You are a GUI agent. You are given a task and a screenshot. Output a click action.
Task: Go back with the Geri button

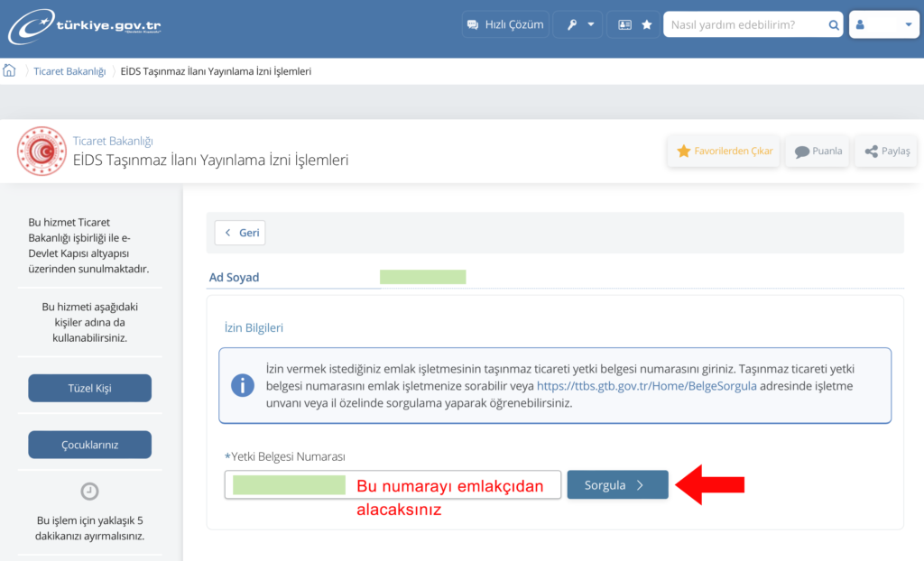click(240, 233)
